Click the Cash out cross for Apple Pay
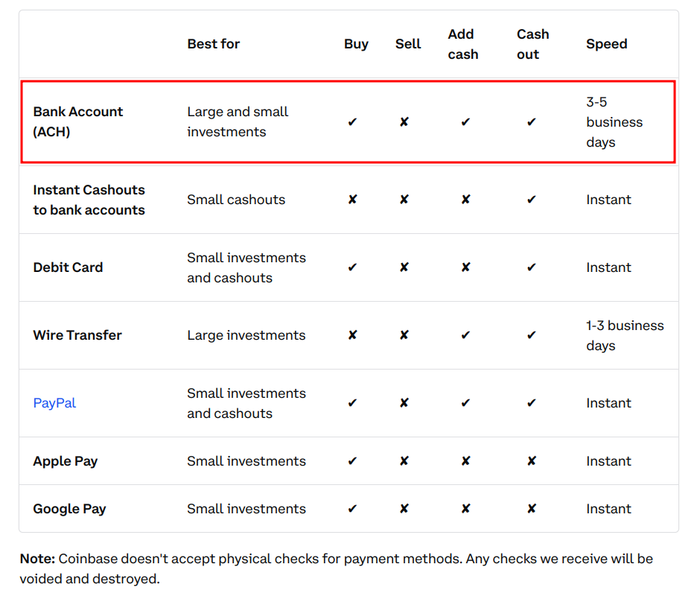Image resolution: width=700 pixels, height=602 pixels. point(531,461)
